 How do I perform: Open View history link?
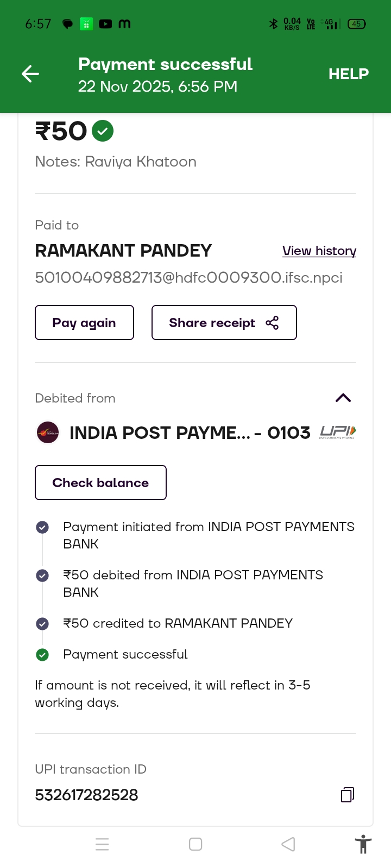319,251
